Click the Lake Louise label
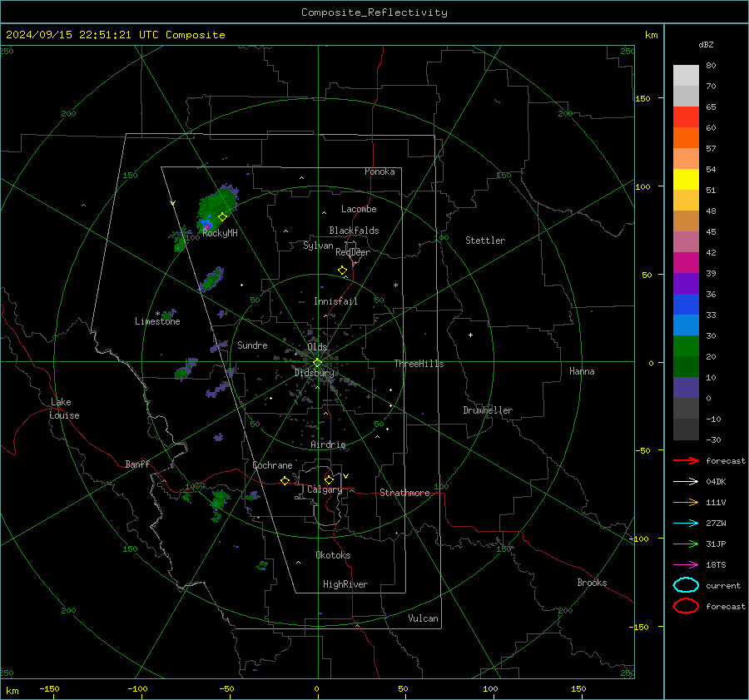 coord(64,409)
